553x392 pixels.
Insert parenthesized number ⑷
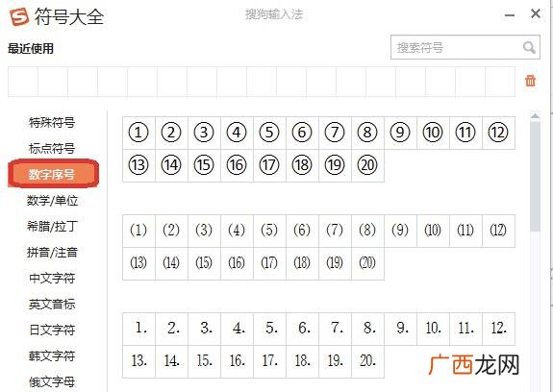click(237, 231)
